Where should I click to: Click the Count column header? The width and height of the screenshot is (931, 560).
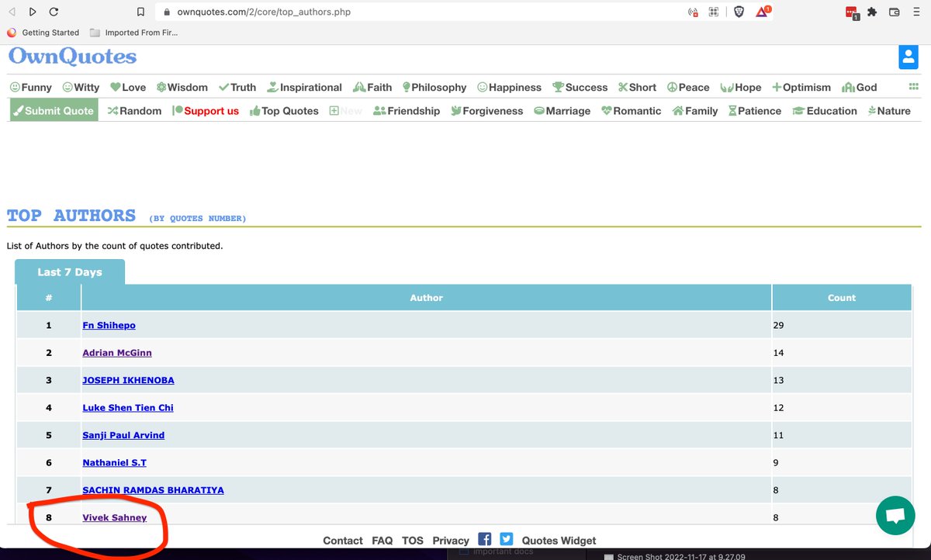pos(842,298)
